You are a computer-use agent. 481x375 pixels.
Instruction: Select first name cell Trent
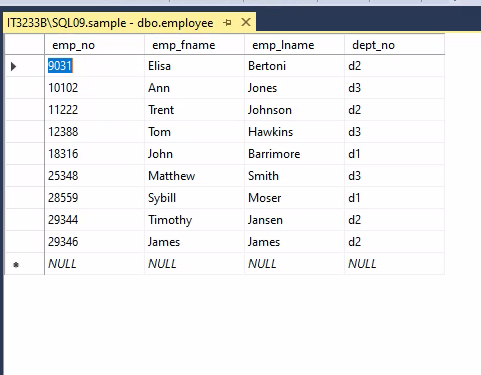[195, 110]
